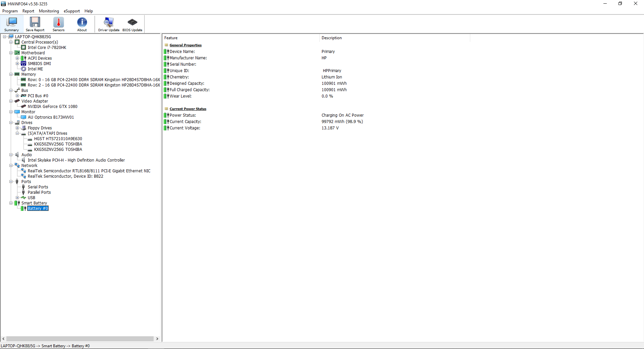Click the Battery #0 icon
The width and height of the screenshot is (644, 349).
coord(23,209)
